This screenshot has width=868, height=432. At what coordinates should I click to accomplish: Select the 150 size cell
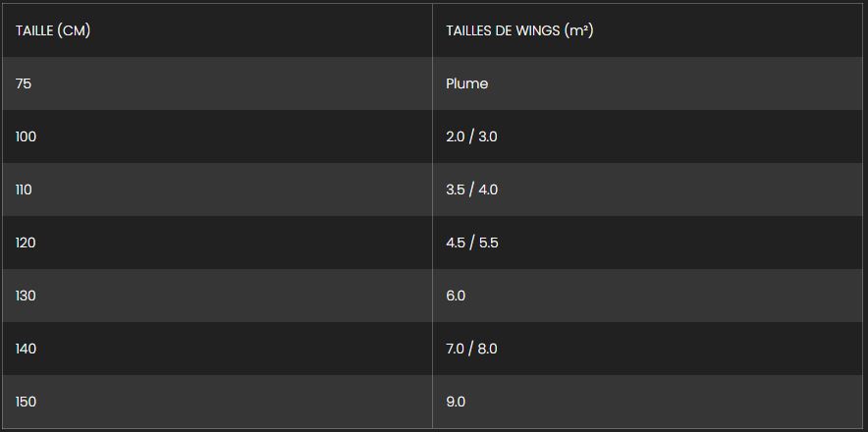[x=26, y=402]
